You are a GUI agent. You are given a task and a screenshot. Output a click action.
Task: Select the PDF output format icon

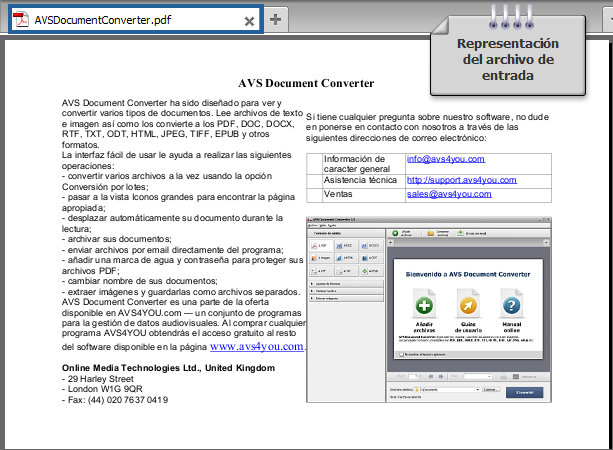tap(322, 244)
